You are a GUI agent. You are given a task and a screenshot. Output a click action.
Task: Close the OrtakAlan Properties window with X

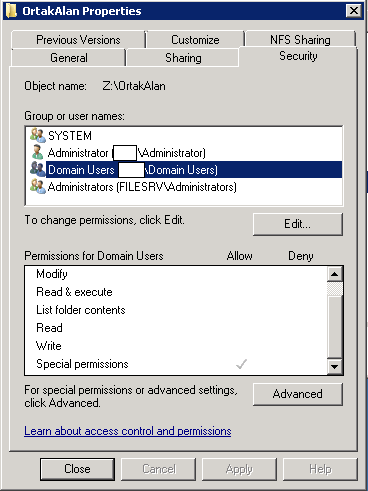pos(354,11)
